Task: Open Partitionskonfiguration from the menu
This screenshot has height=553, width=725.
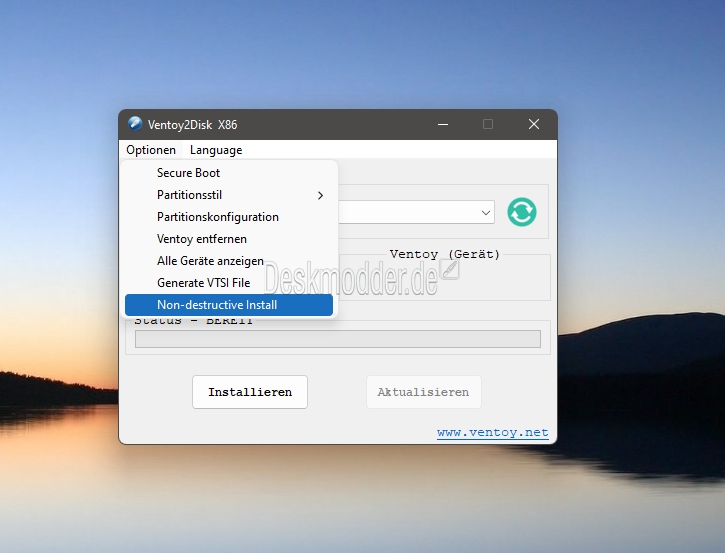Action: tap(217, 217)
